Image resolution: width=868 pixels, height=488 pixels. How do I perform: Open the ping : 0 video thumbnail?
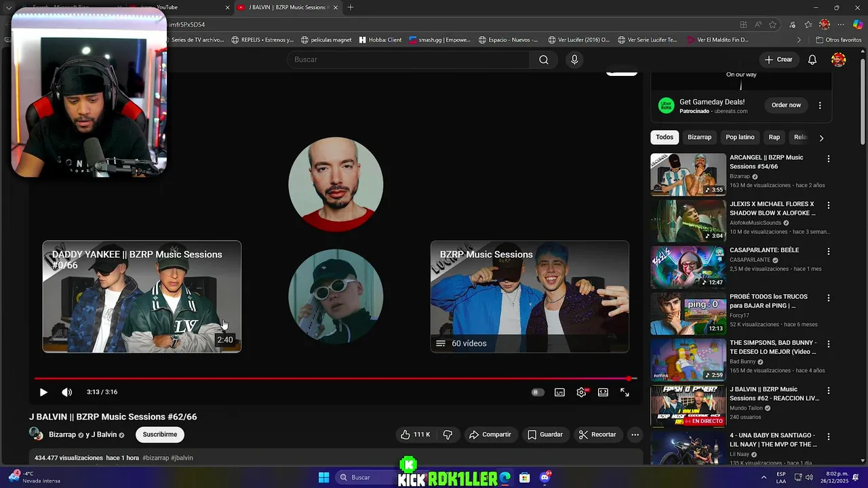[x=688, y=314]
